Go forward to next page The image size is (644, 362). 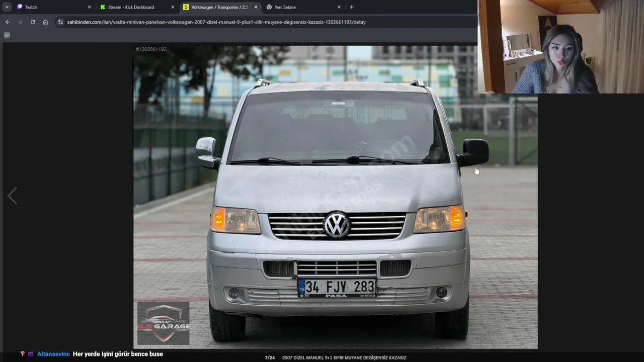pos(20,22)
